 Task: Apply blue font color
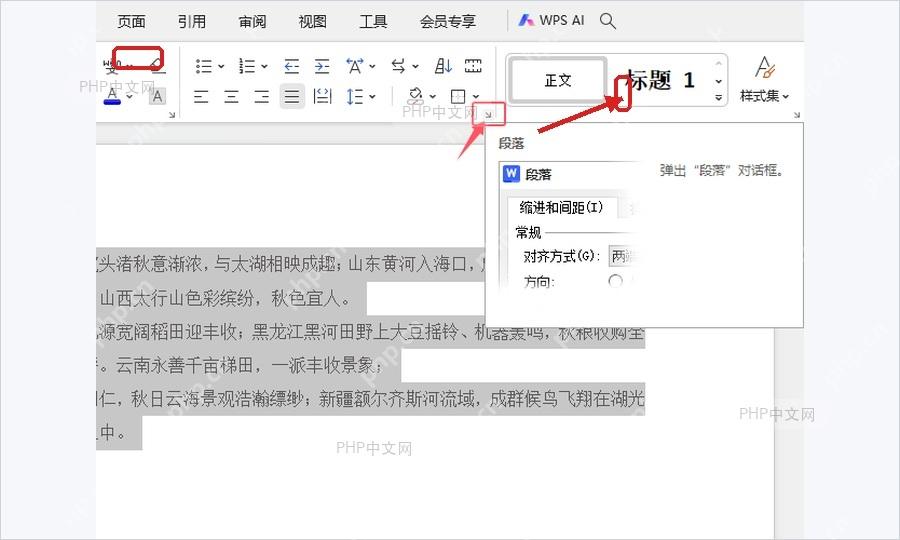click(x=112, y=96)
